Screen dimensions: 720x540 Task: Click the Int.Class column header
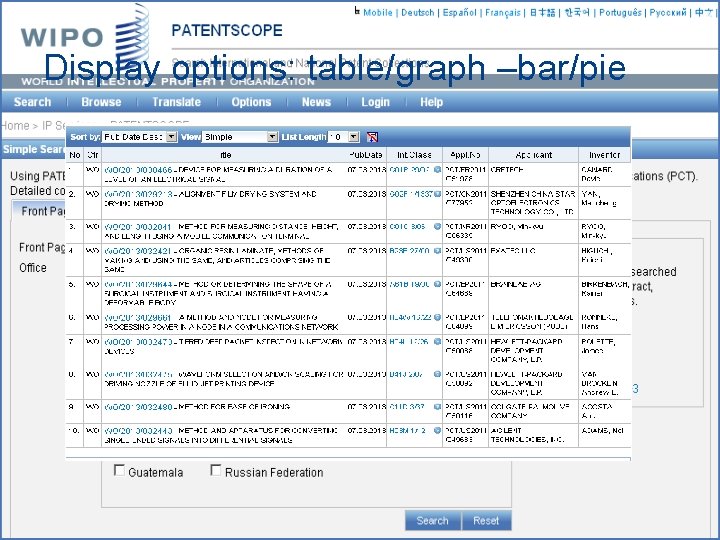pos(414,155)
